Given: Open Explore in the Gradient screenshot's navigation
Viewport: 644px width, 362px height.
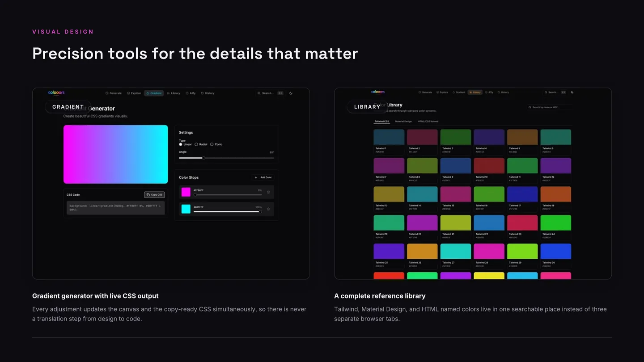Looking at the screenshot, I should (x=134, y=93).
